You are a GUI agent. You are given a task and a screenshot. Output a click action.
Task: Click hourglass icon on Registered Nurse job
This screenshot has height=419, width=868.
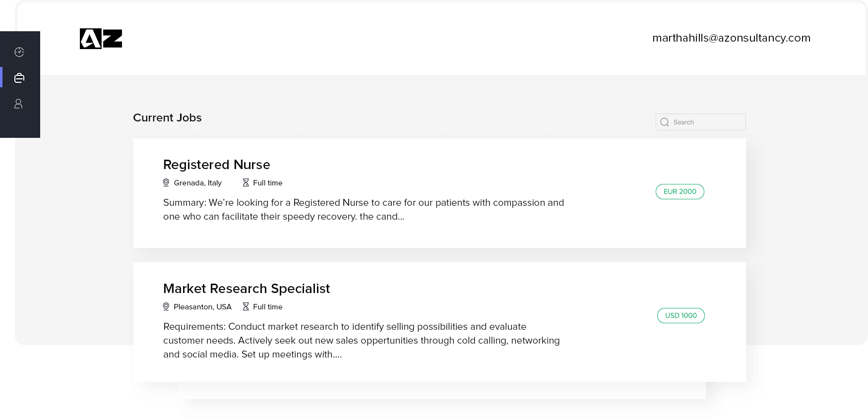(x=246, y=182)
